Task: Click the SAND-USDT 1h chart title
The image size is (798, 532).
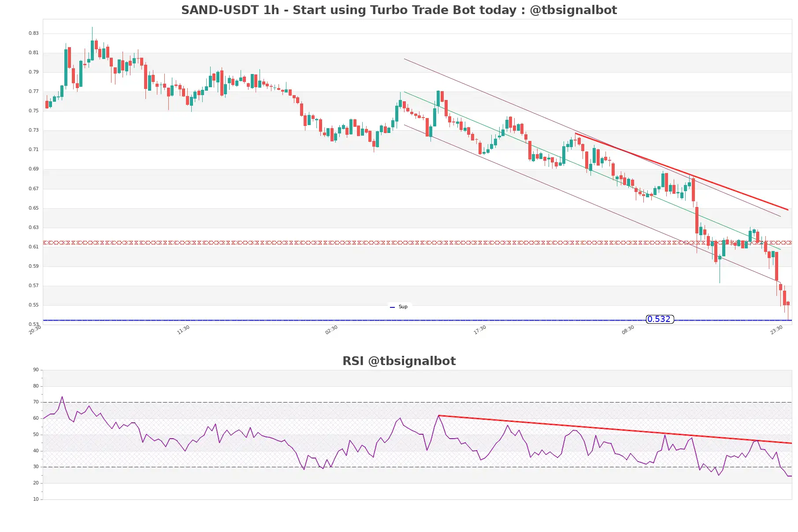Action: 399,10
